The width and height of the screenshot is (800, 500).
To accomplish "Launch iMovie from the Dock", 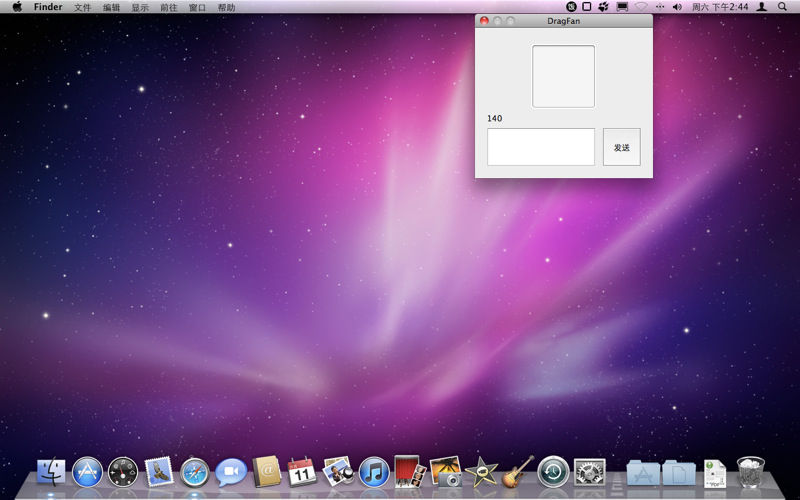I will pyautogui.click(x=481, y=472).
